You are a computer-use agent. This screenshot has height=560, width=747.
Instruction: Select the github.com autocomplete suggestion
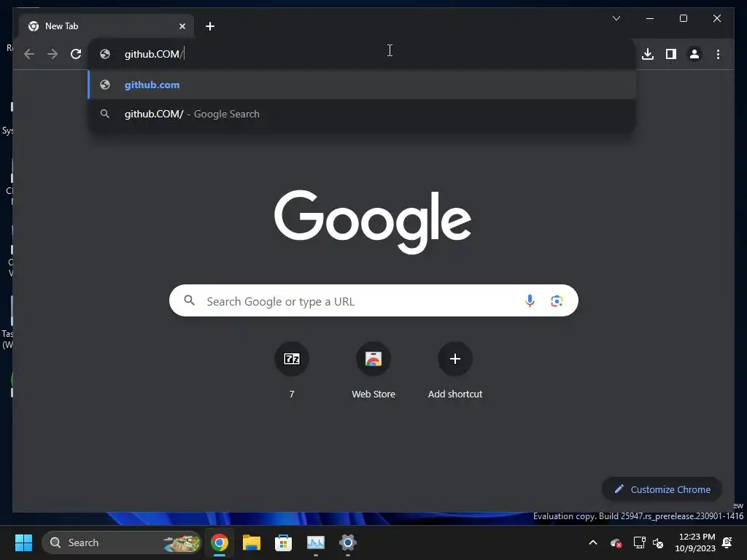(362, 85)
